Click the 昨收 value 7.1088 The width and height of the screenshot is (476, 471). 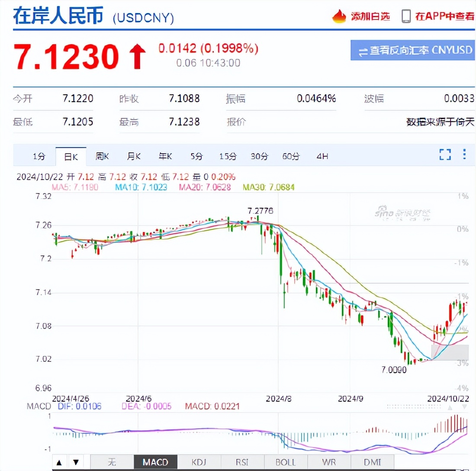pyautogui.click(x=184, y=98)
